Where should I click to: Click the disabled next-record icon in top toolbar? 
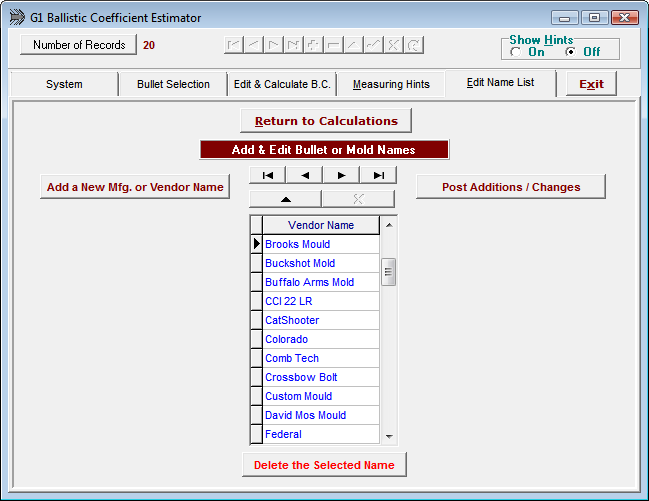click(x=274, y=45)
